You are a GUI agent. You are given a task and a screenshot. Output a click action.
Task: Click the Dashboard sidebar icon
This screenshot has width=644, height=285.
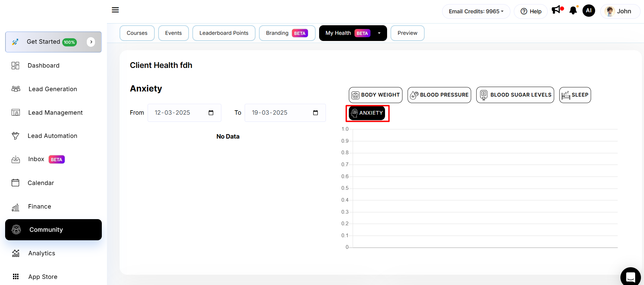(15, 66)
